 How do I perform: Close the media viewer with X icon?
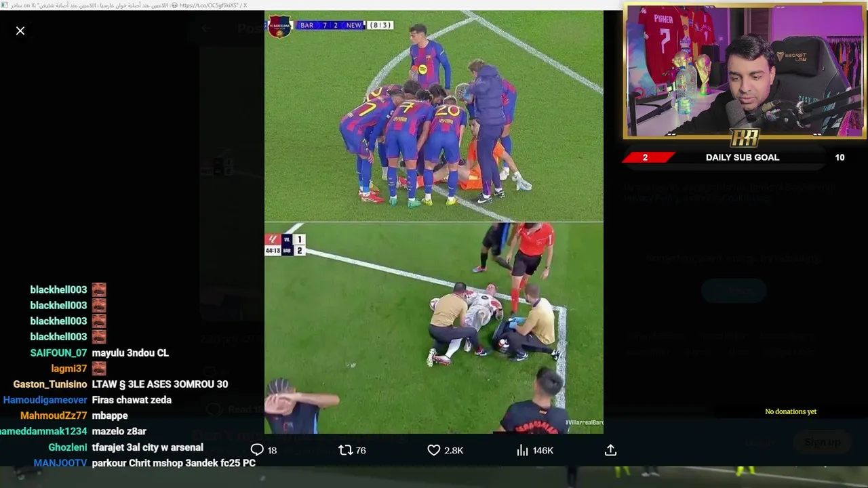tap(20, 30)
